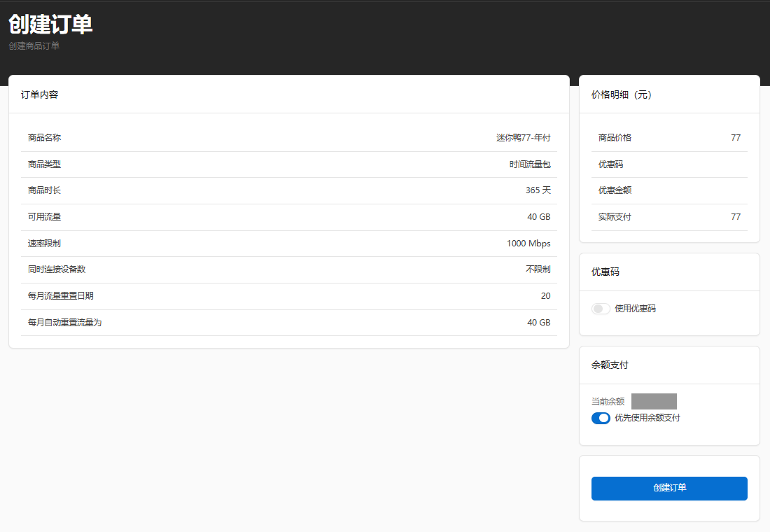
Task: Select the 不限制 device count value
Action: pos(538,269)
